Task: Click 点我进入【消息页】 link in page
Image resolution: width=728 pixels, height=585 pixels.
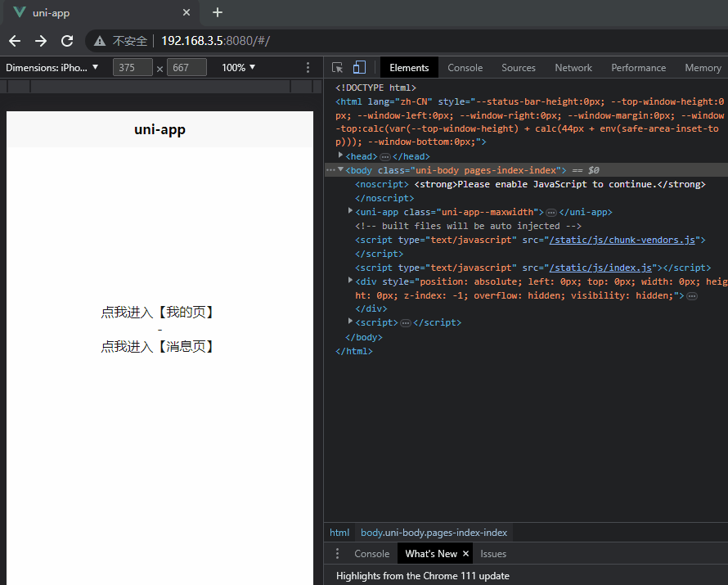Action: (159, 346)
